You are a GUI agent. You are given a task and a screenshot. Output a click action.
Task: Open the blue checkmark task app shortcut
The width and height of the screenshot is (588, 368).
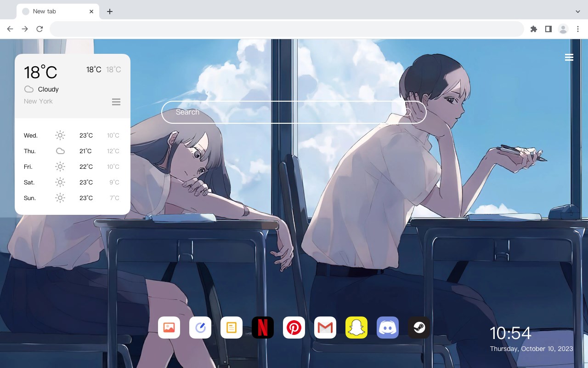point(200,328)
